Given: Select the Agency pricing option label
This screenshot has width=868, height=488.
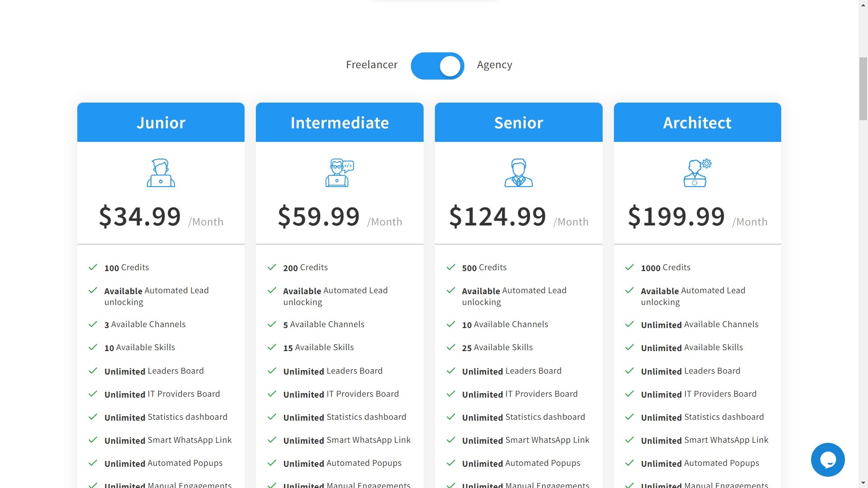Looking at the screenshot, I should coord(495,65).
